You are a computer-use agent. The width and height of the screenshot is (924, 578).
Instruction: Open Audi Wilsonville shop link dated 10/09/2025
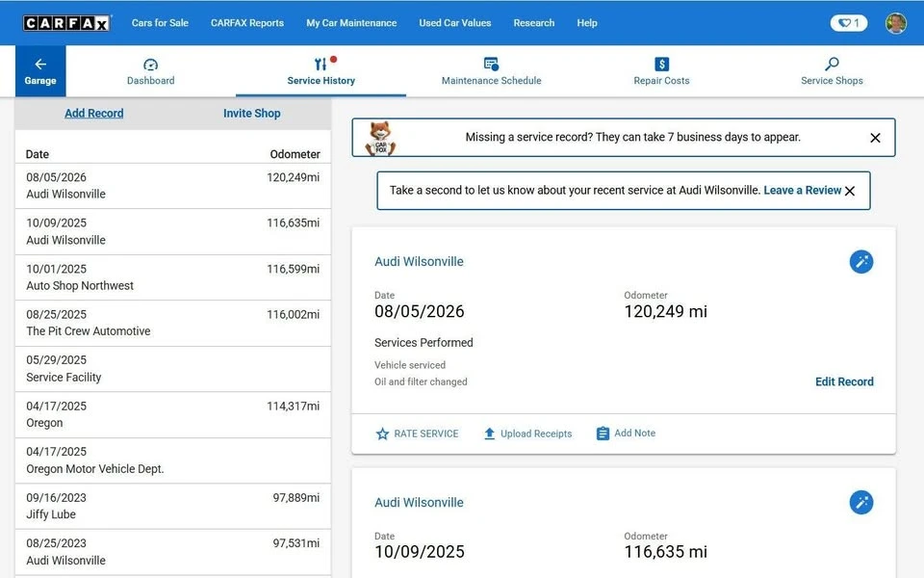coord(419,503)
